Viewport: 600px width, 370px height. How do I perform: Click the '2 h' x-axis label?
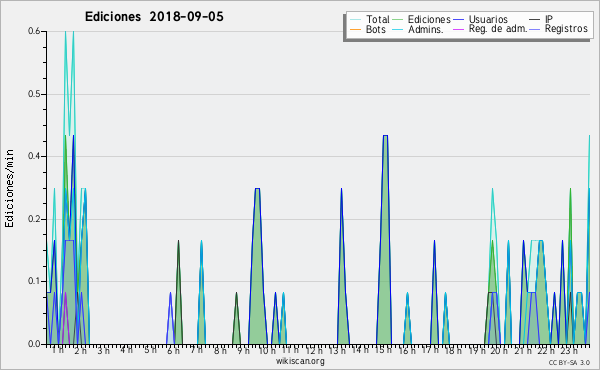(x=81, y=350)
